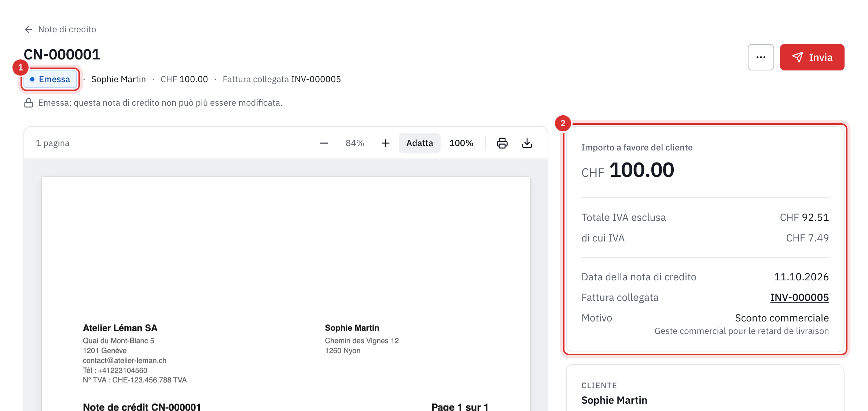Viewport: 868px width, 411px height.
Task: Open linked invoice INV-000005 in summary card
Action: point(799,297)
